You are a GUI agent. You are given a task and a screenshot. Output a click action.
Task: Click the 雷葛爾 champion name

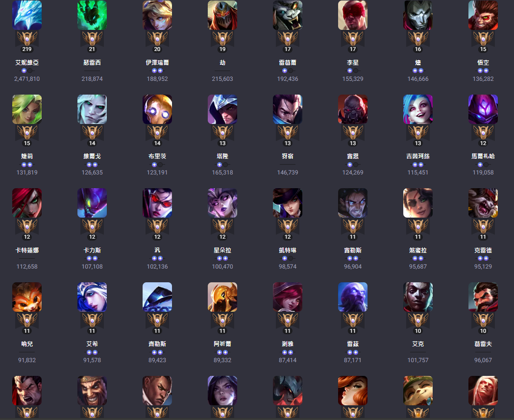pos(288,62)
